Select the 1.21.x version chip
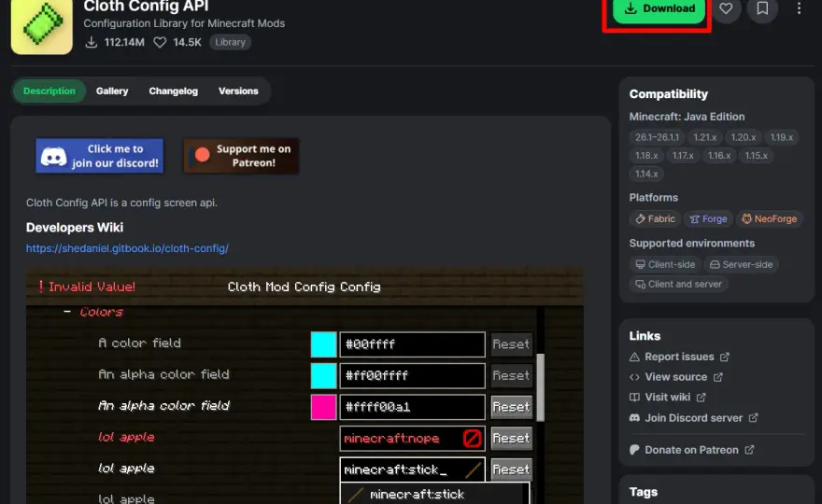This screenshot has height=504, width=822. 704,137
